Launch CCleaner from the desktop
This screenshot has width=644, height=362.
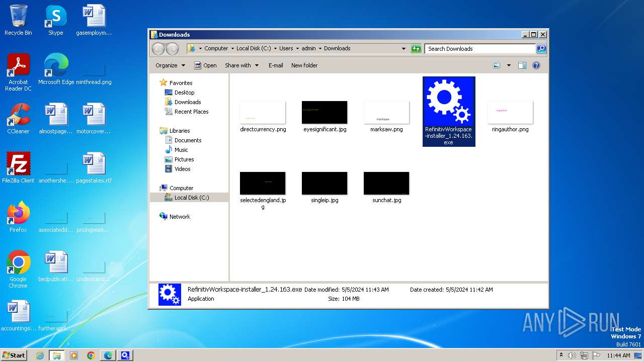click(x=18, y=119)
